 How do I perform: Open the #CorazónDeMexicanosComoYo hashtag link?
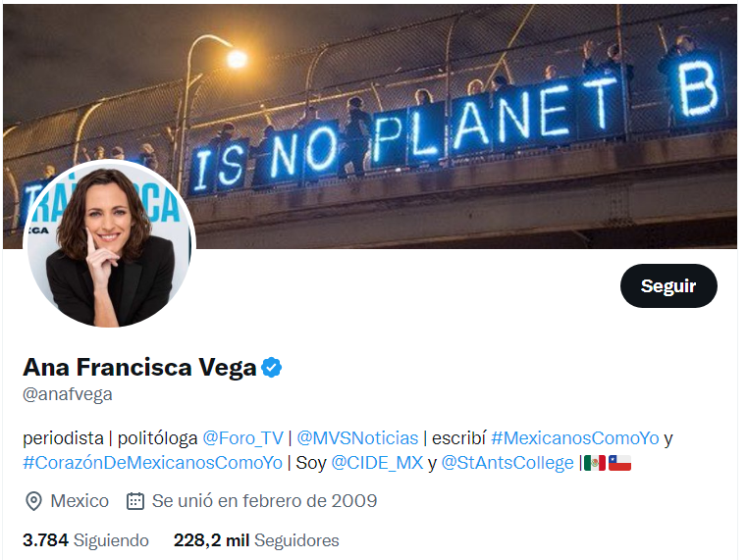152,462
